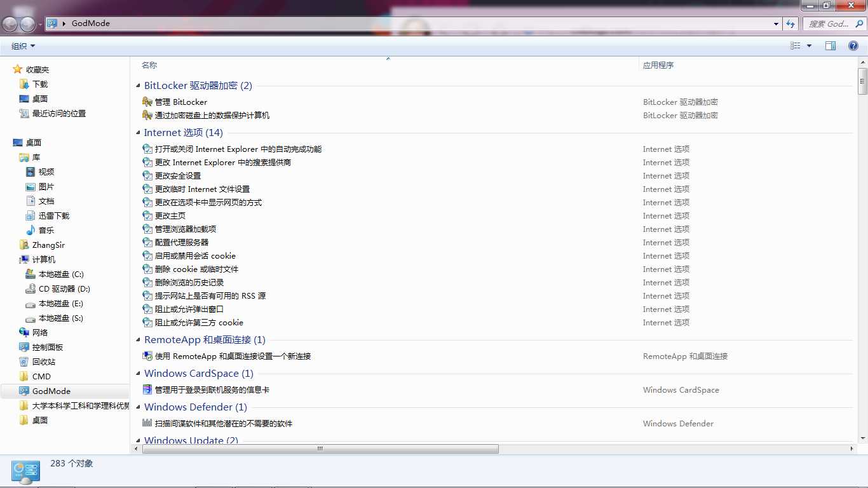Click the 配置代理服务器 item icon
The image size is (868, 488).
(147, 242)
